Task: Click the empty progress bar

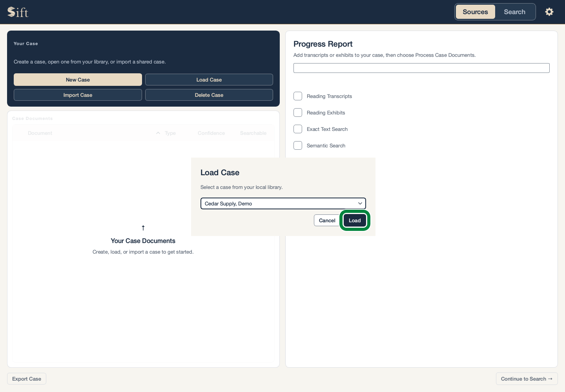Action: [421, 68]
